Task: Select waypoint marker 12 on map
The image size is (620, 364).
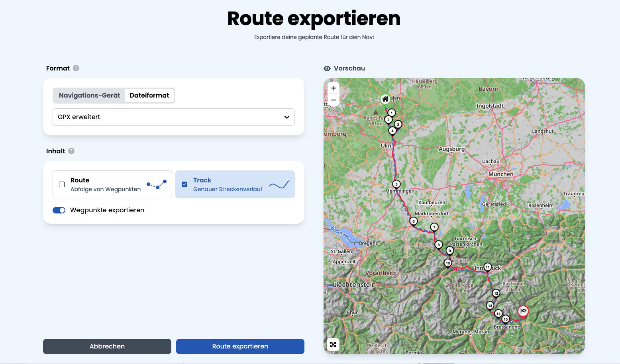Action: [496, 294]
